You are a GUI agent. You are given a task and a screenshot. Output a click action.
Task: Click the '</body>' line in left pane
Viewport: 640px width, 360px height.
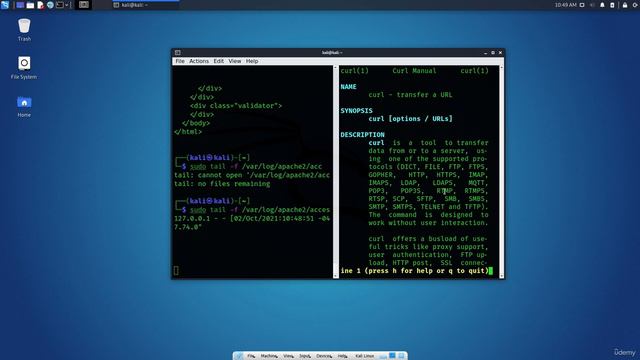coord(196,123)
